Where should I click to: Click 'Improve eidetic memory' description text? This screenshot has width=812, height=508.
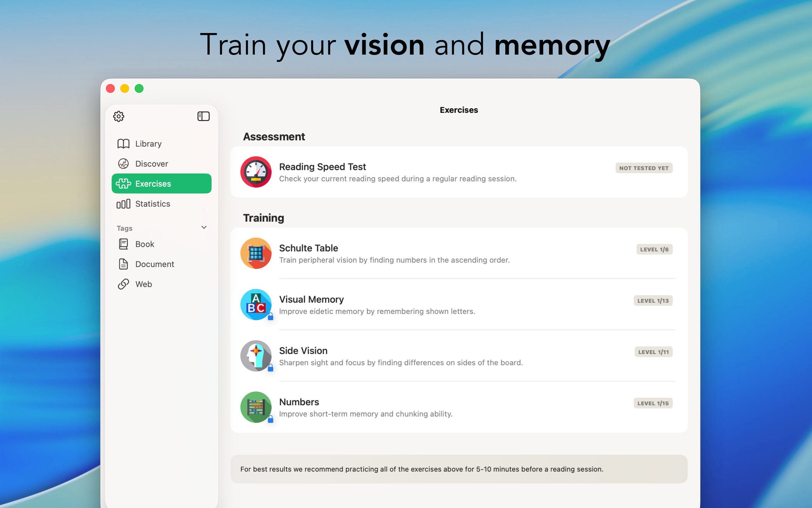[377, 311]
